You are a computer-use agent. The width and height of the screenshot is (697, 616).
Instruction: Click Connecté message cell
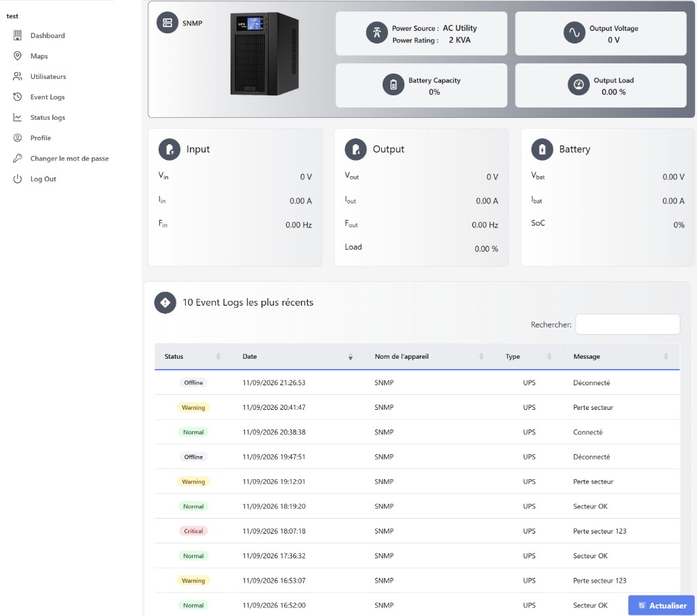[x=587, y=432]
